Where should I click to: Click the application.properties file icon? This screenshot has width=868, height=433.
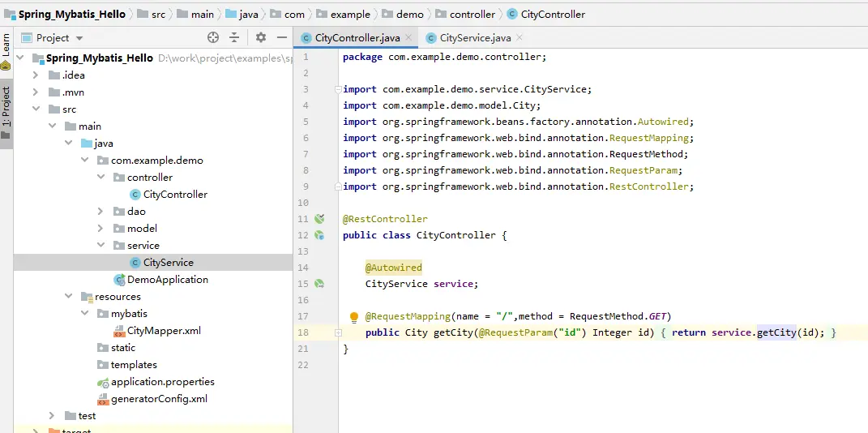(103, 382)
